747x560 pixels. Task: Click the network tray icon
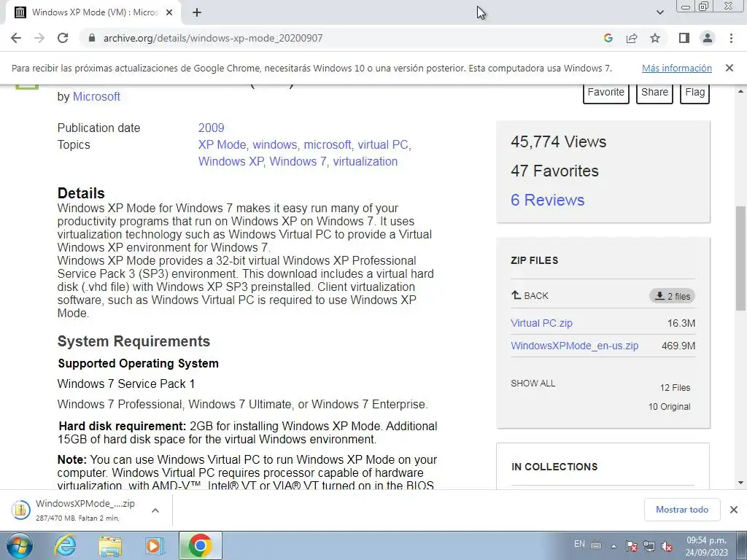click(x=649, y=546)
